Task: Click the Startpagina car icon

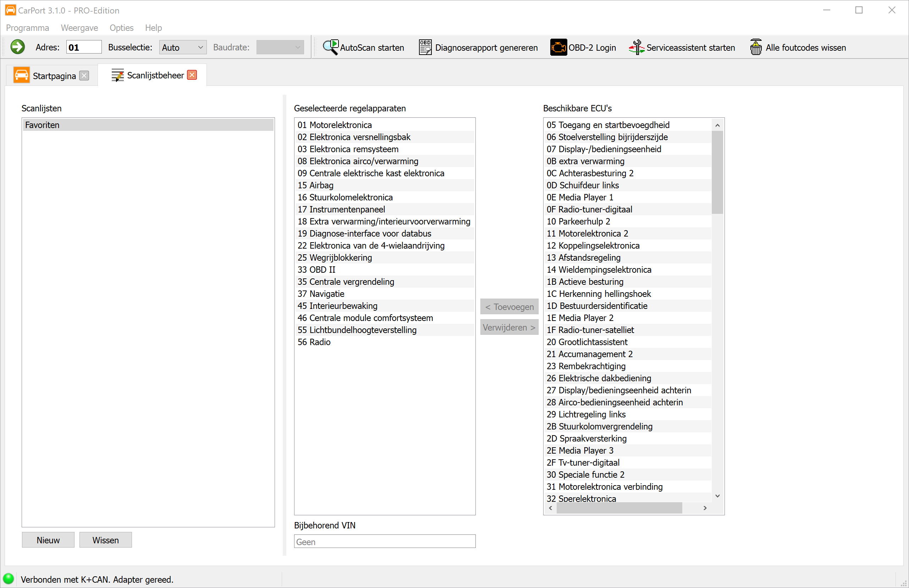Action: pyautogui.click(x=21, y=75)
